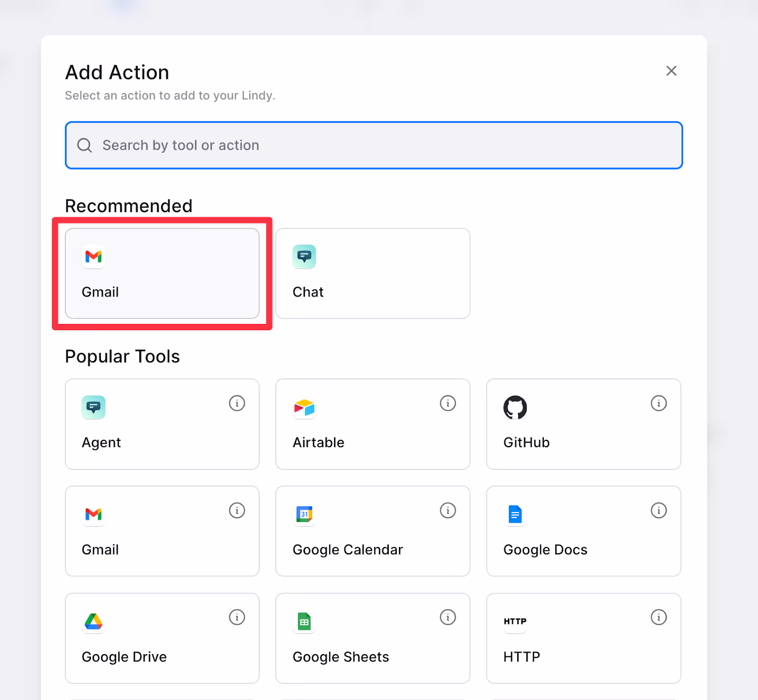This screenshot has width=758, height=700.
Task: Click the GitHub octocat icon
Action: click(515, 407)
